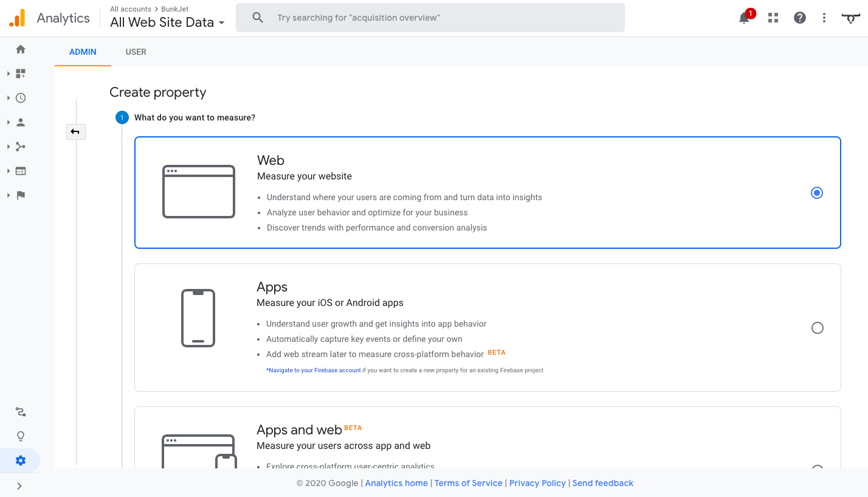The image size is (868, 497).
Task: Select the Web radio button
Action: (x=817, y=193)
